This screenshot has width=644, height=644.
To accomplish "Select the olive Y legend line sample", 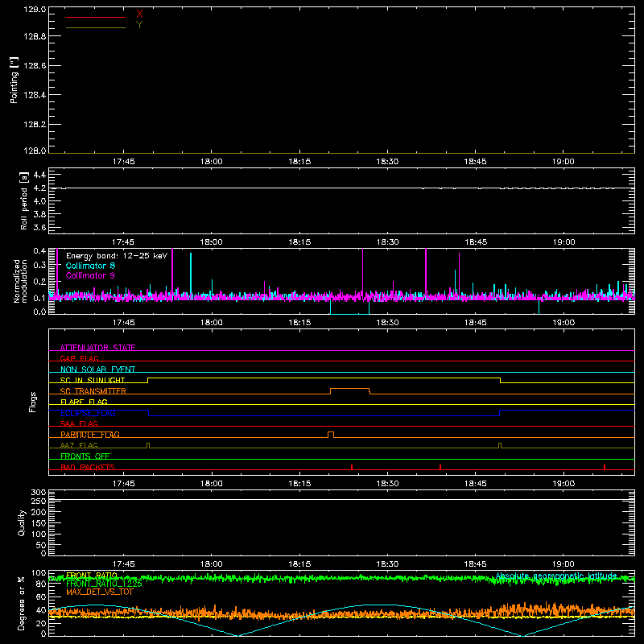I will coord(96,28).
